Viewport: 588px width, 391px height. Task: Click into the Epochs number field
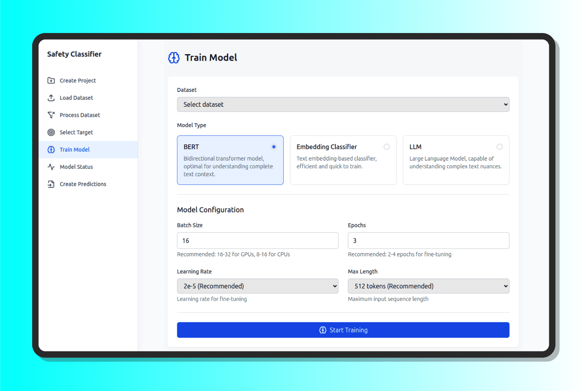(428, 241)
